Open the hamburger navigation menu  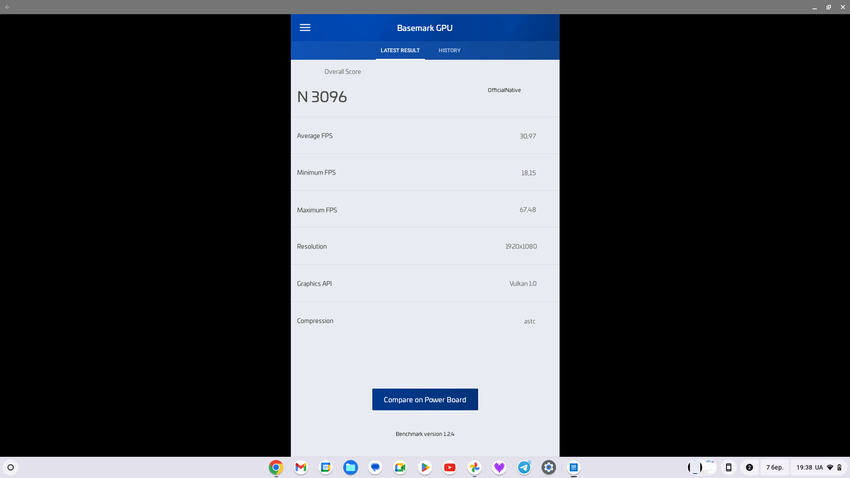tap(305, 28)
